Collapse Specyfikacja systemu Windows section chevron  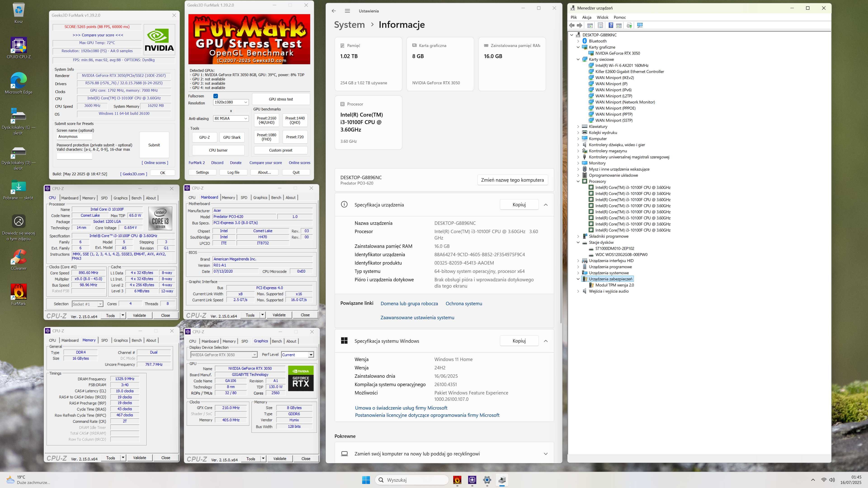pyautogui.click(x=545, y=341)
